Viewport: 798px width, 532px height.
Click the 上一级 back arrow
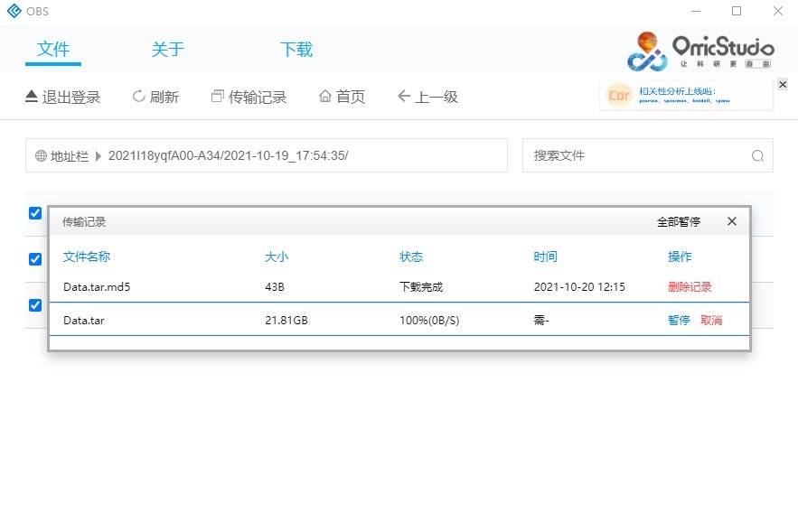[404, 97]
